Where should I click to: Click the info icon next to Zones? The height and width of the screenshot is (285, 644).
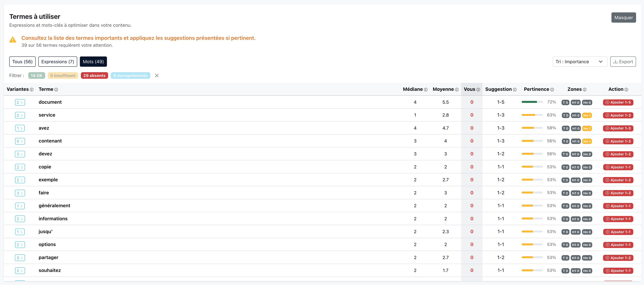click(584, 90)
